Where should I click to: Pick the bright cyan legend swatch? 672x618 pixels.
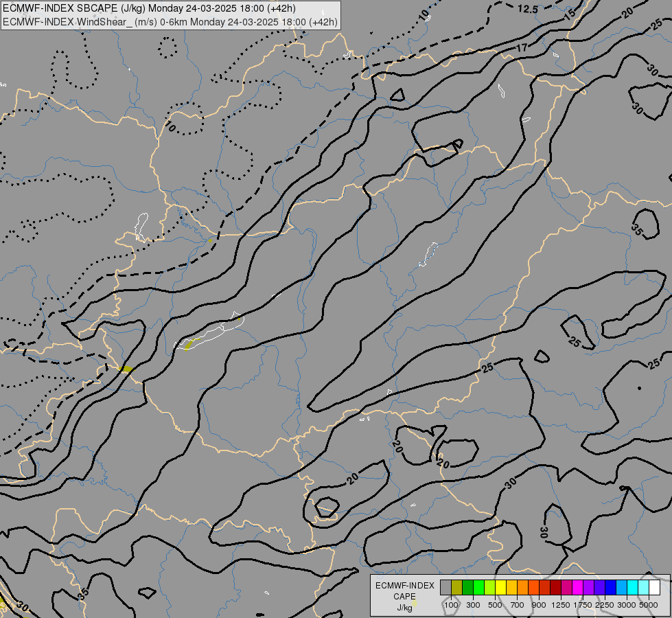click(633, 588)
